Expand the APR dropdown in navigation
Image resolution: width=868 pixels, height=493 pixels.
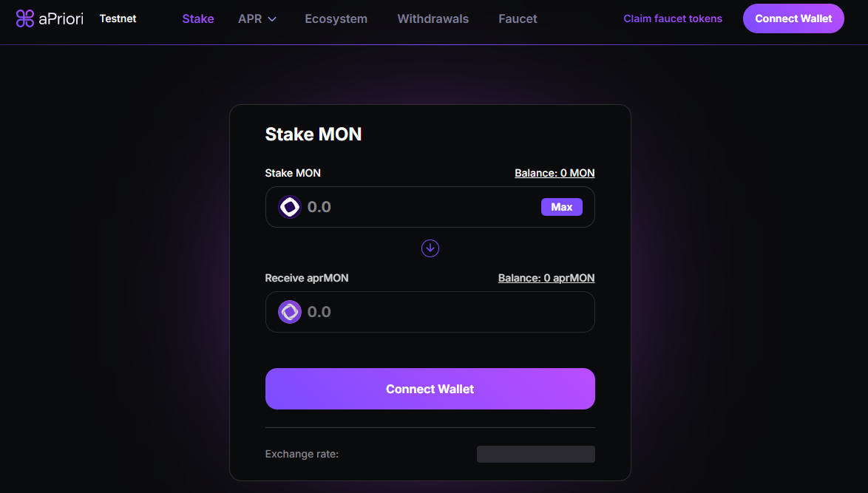[x=257, y=18]
